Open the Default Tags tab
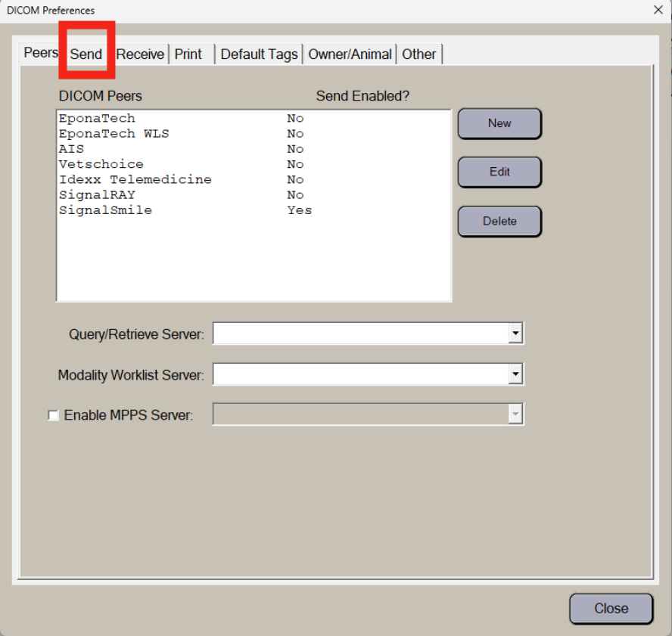The width and height of the screenshot is (672, 636). [259, 54]
